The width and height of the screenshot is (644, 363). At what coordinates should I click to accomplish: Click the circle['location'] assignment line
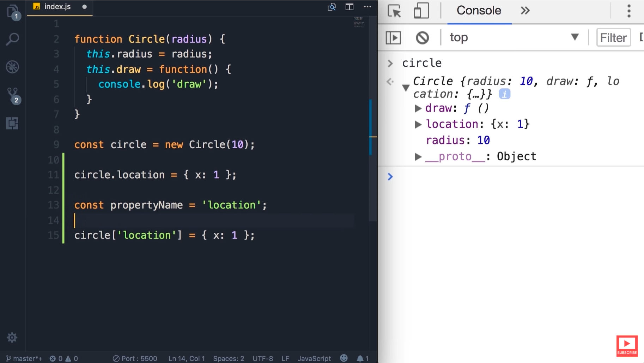[164, 236]
